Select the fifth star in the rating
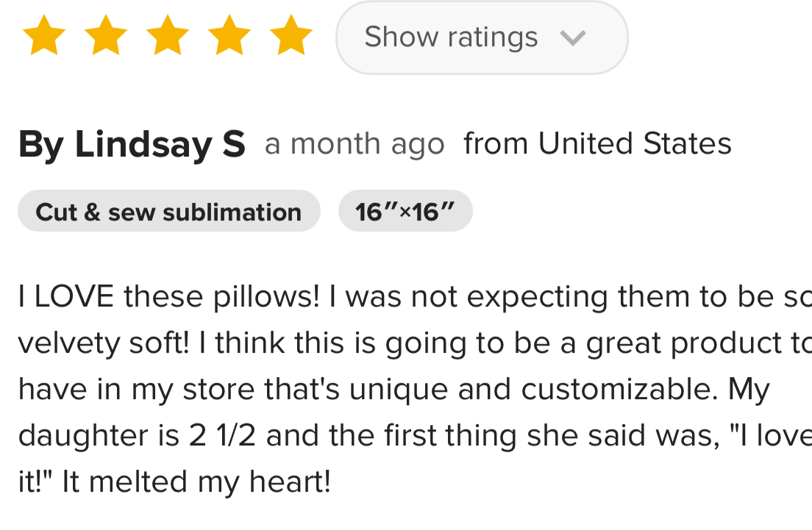The width and height of the screenshot is (812, 530). (292, 36)
